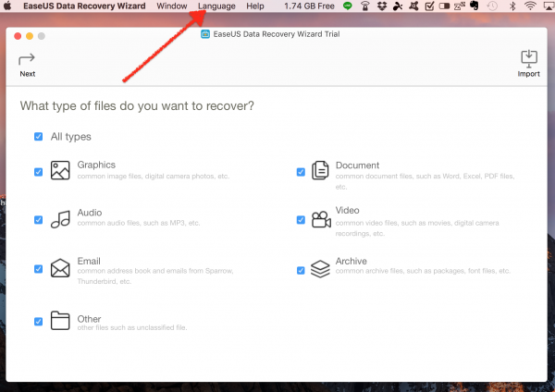Open the Help menu
Image resolution: width=555 pixels, height=392 pixels.
click(255, 6)
